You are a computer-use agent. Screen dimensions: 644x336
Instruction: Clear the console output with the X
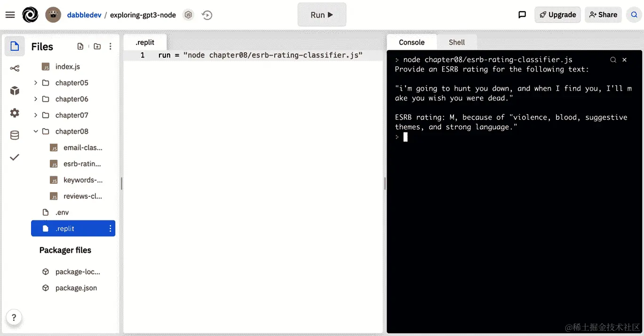[x=624, y=60]
